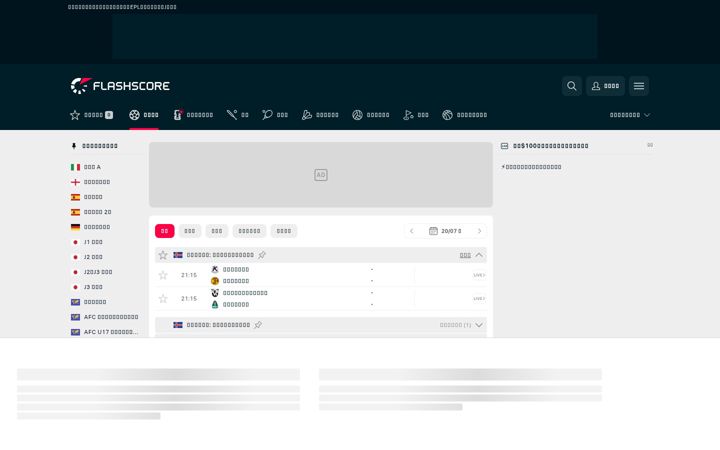Select the badminton shuttlecock sport tab

[320, 115]
